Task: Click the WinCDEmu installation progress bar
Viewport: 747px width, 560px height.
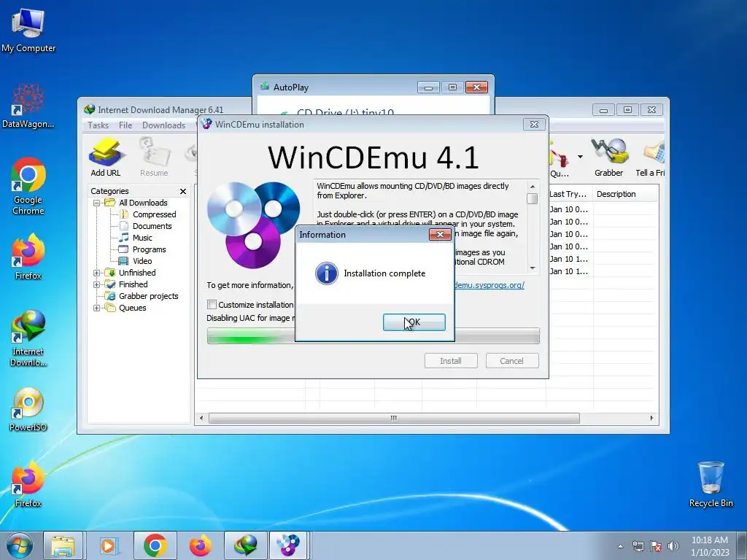Action: point(373,335)
